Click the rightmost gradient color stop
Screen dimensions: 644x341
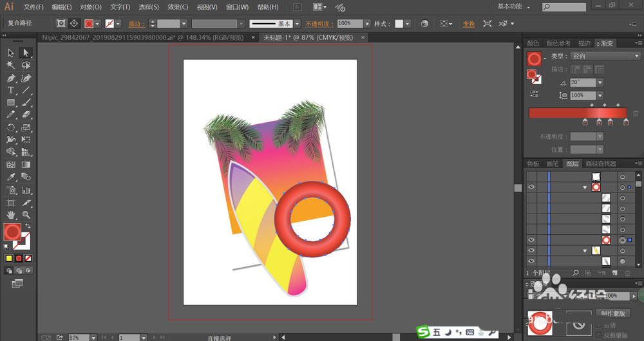pyautogui.click(x=625, y=122)
